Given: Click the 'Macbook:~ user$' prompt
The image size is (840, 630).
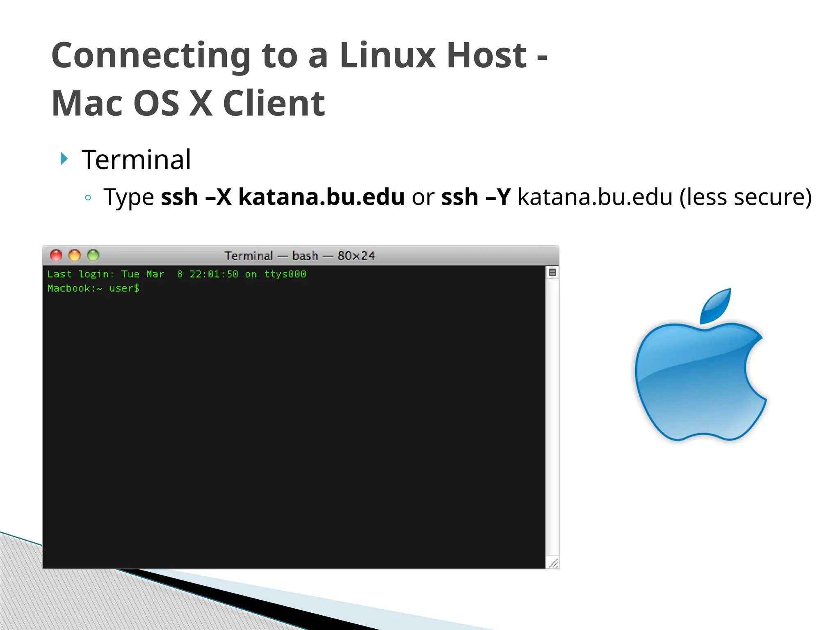Looking at the screenshot, I should click(x=94, y=288).
